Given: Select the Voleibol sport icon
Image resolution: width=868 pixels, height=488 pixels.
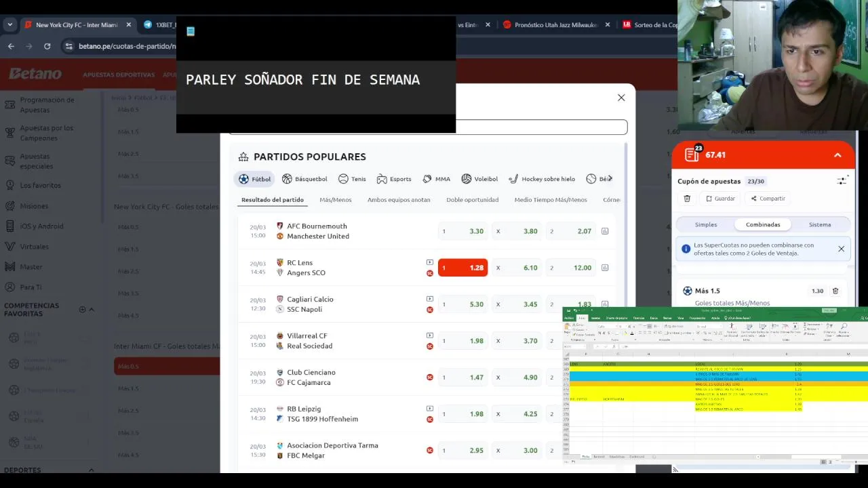Looking at the screenshot, I should 479,179.
